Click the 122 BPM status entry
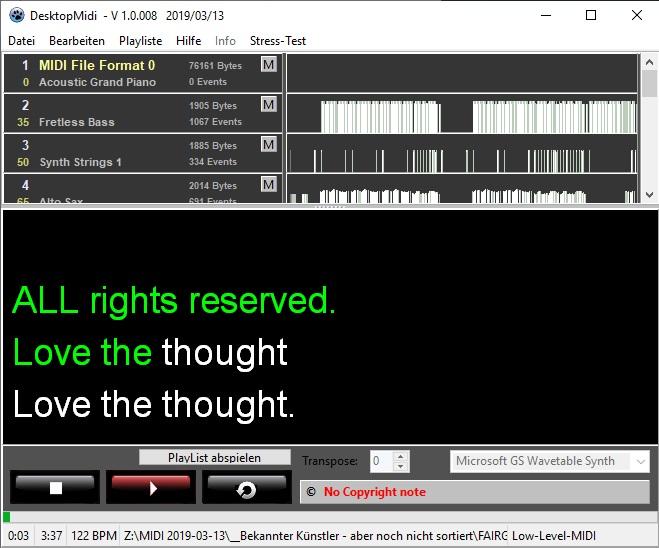Viewport: 659px width, 548px height. tap(94, 536)
